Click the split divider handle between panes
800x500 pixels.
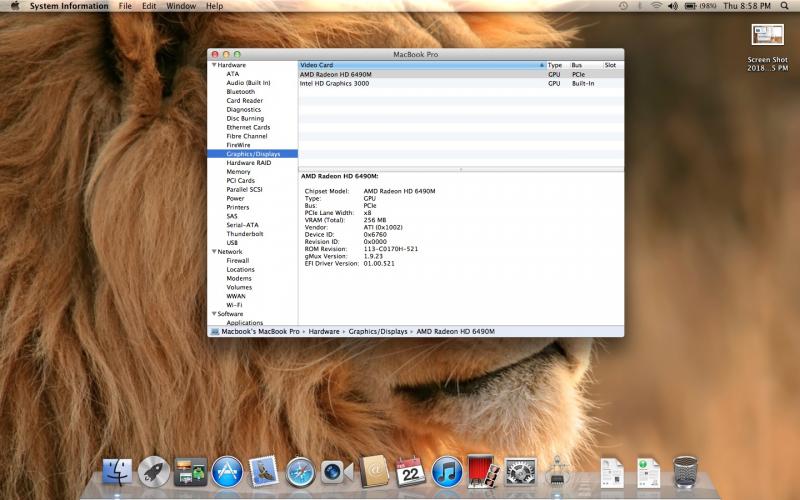pyautogui.click(x=461, y=169)
